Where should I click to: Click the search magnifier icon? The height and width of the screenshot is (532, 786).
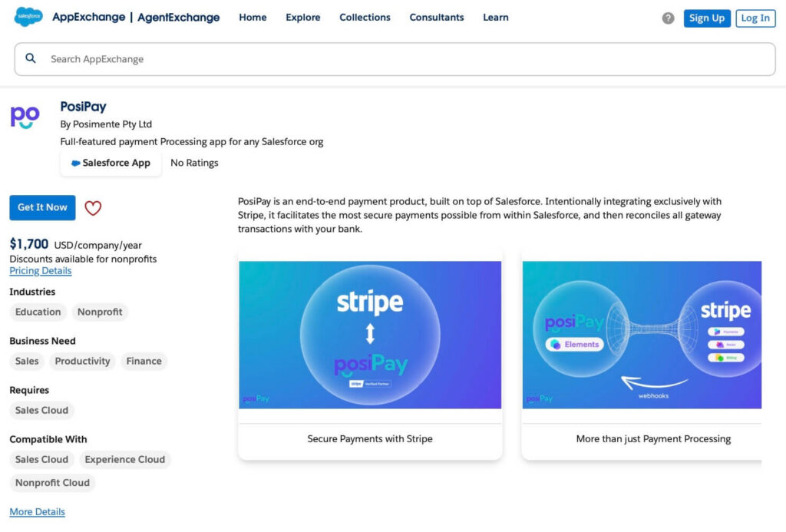[31, 58]
